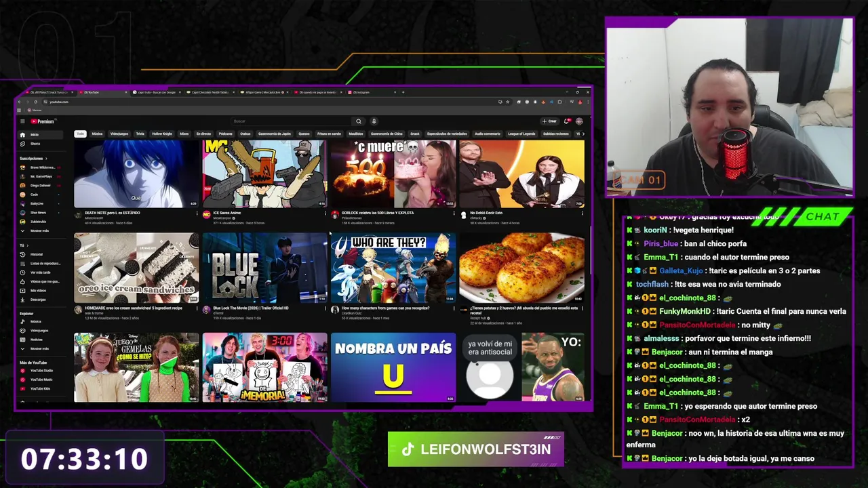The width and height of the screenshot is (868, 488).
Task: Reload the page in the browser
Action: 36,102
